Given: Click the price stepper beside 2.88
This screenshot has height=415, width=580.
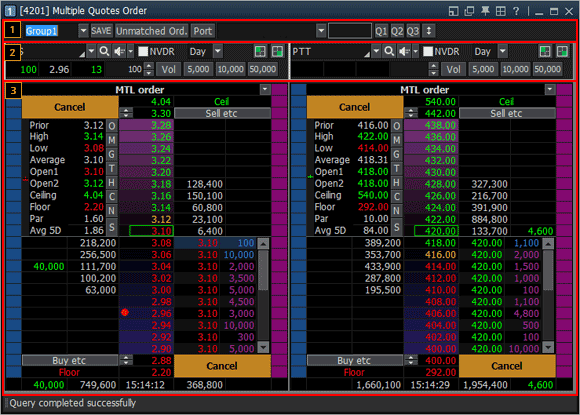Looking at the screenshot, I should click(126, 360).
